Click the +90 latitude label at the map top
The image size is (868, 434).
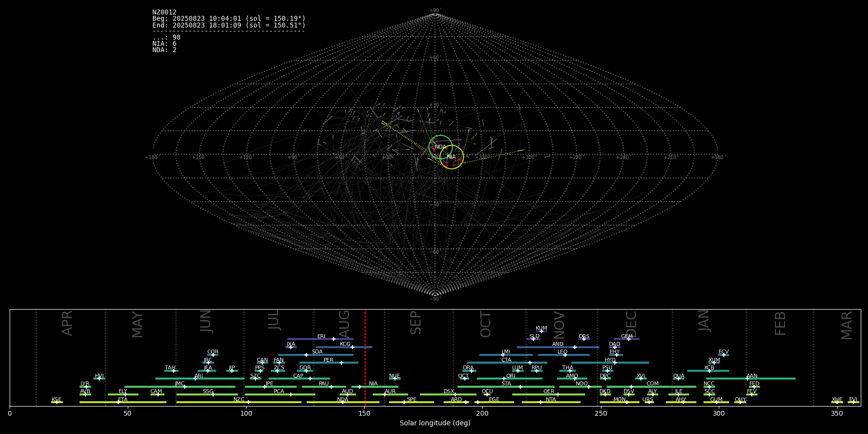click(435, 11)
